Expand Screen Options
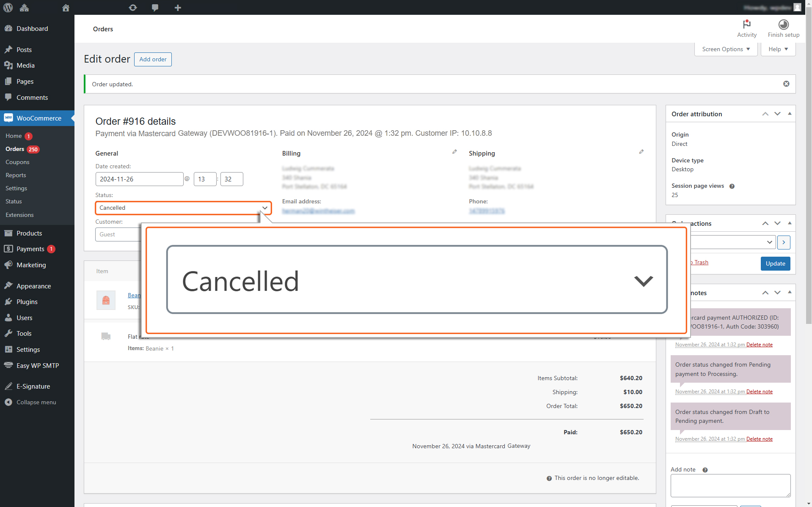 (x=726, y=49)
